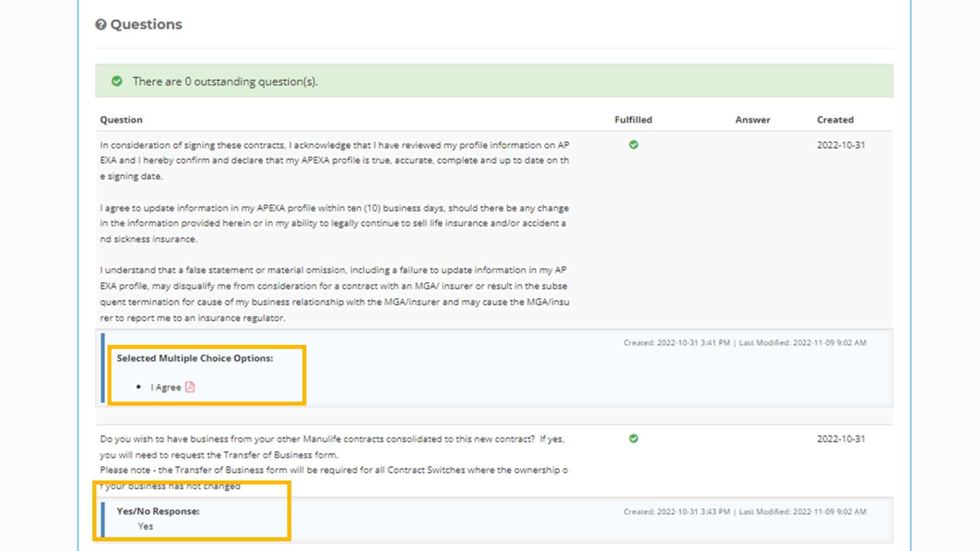980x551 pixels.
Task: Click question 'Do you wish to have business'
Action: pyautogui.click(x=332, y=446)
